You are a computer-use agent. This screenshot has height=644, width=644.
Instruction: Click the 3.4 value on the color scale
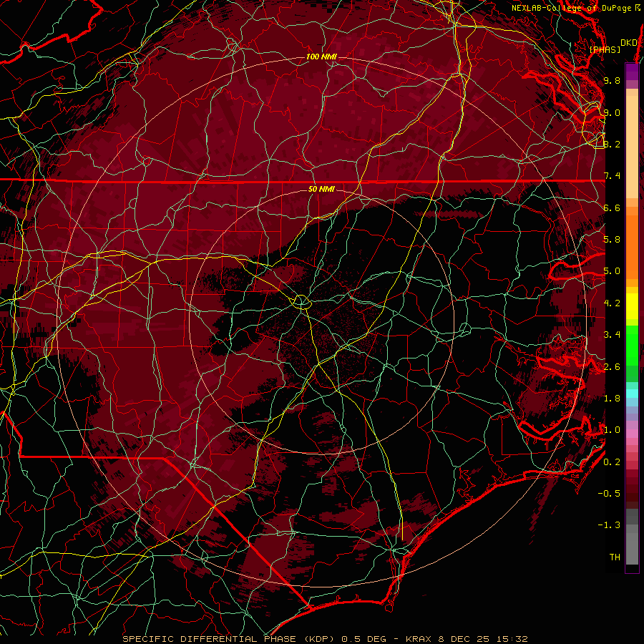coord(612,334)
